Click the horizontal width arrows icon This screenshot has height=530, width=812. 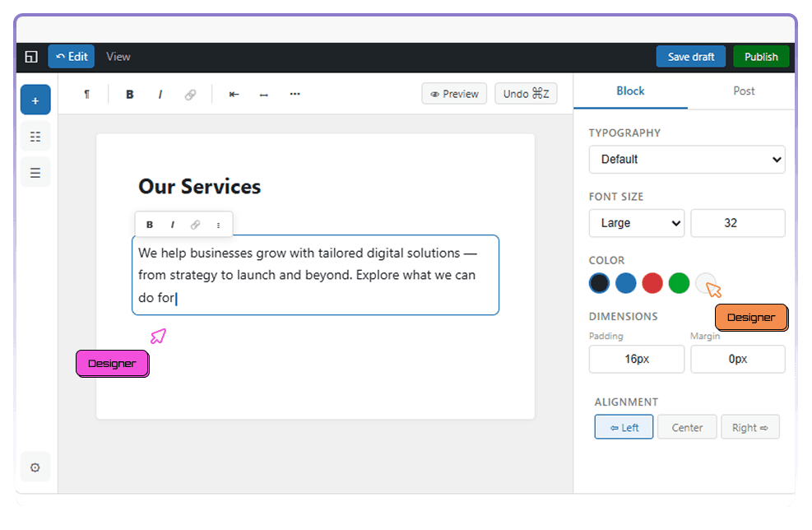[x=264, y=94]
